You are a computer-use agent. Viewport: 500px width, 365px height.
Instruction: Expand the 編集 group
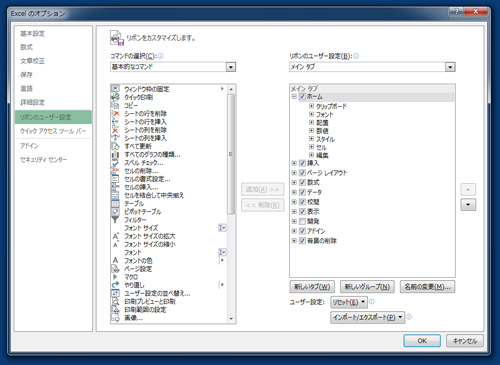coord(311,155)
